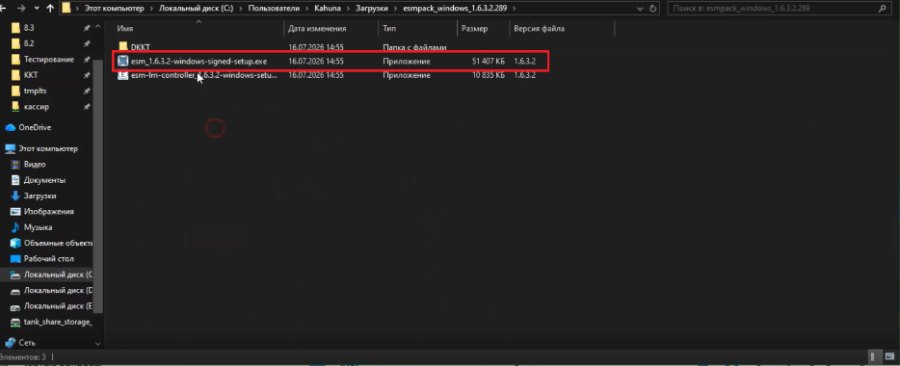Open quick access folder 'tmplts'
Image resolution: width=900 pixels, height=366 pixels.
[x=35, y=91]
